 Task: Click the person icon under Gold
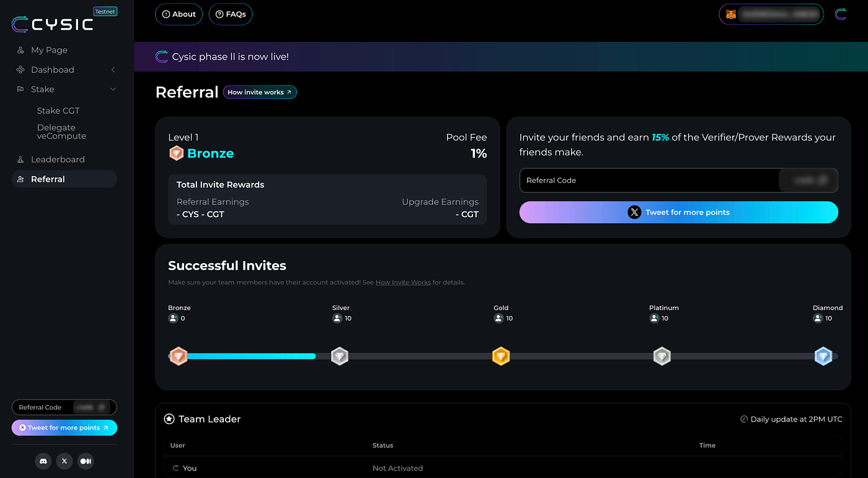tap(498, 318)
